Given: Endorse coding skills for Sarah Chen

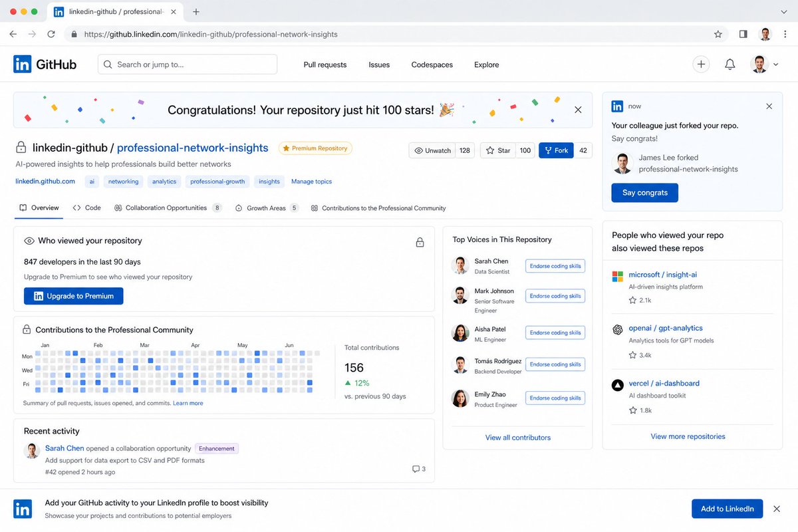Looking at the screenshot, I should click(x=555, y=266).
